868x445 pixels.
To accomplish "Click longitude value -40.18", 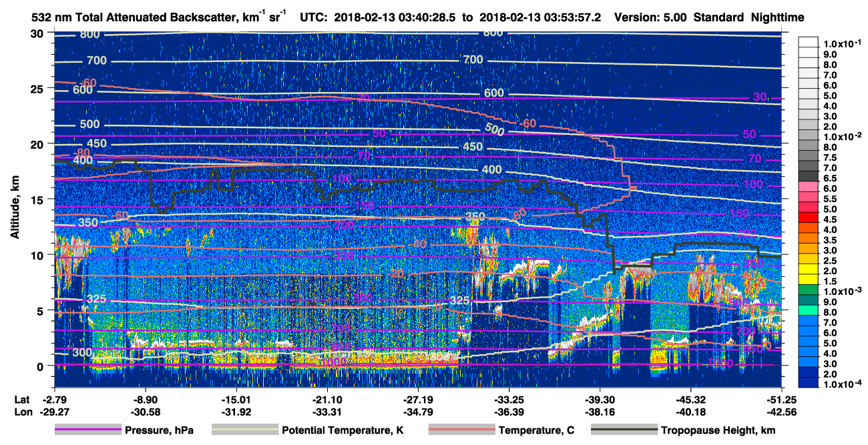I will point(690,411).
